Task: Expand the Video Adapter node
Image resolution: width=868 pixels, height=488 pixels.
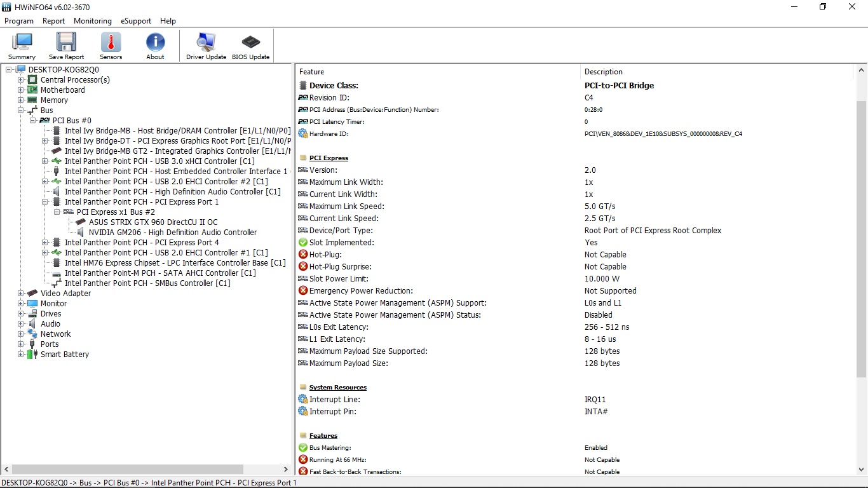Action: click(x=21, y=294)
